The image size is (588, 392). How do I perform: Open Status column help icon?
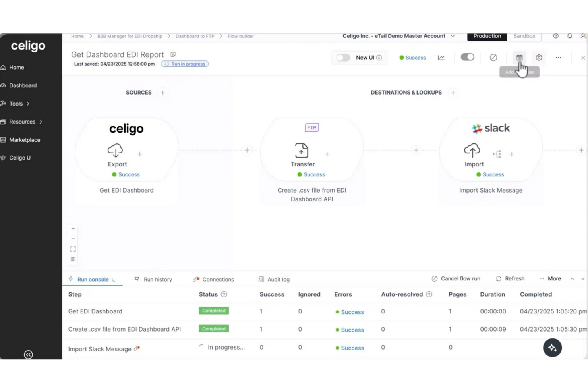(x=224, y=294)
